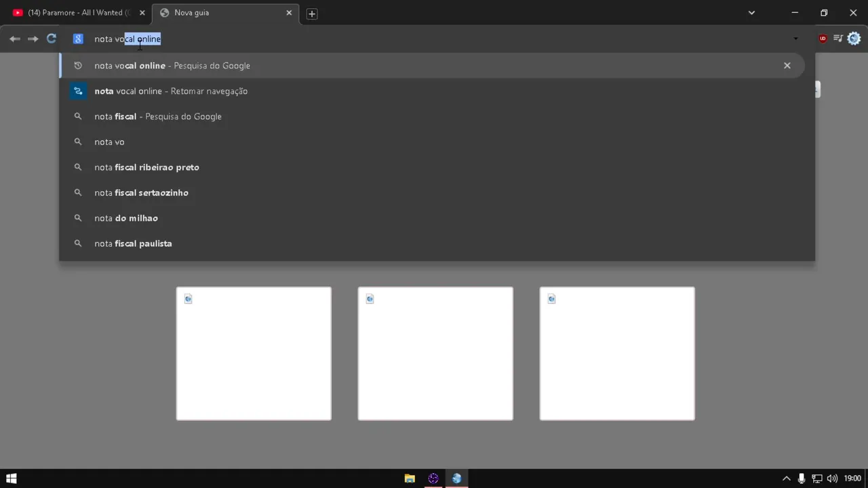Screen dimensions: 868x488
Task: Select the 'nota do milhao' suggestion
Action: click(437, 218)
